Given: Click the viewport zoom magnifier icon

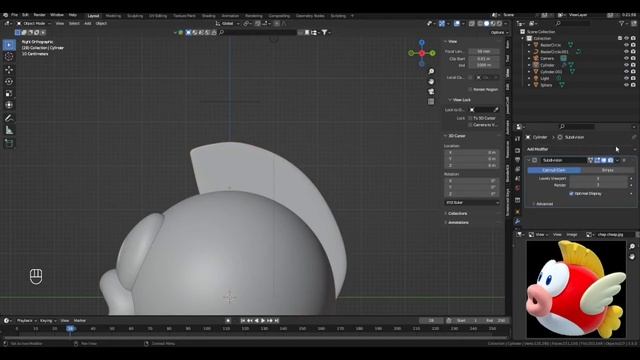Looking at the screenshot, I should coord(431,72).
